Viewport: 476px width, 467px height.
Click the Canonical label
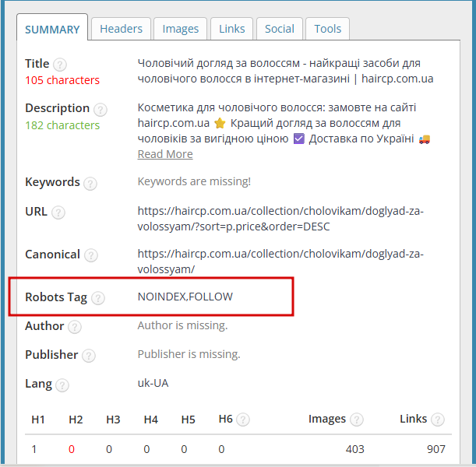(52, 255)
